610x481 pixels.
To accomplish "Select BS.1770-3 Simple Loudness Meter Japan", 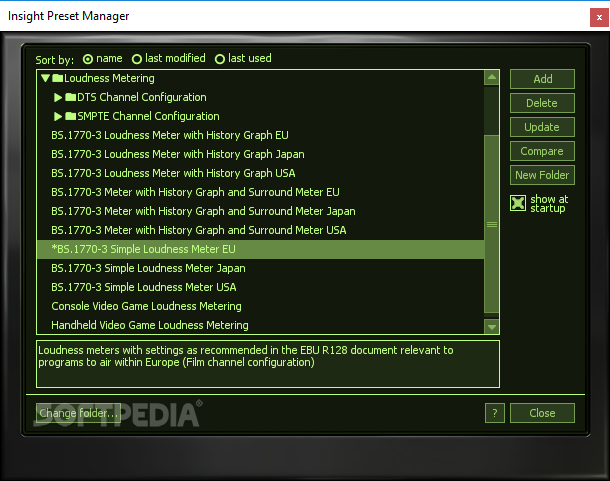I will click(x=260, y=269).
